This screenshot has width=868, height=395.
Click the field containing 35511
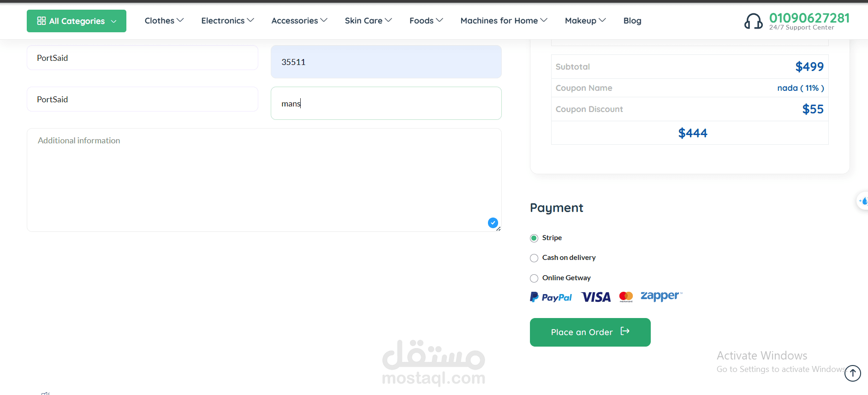click(x=386, y=62)
